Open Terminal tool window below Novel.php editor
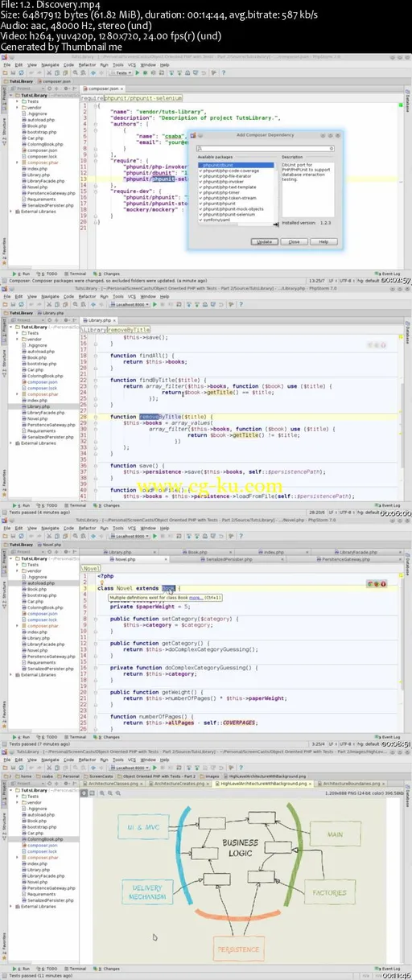This screenshot has height=980, width=412. coord(76,735)
